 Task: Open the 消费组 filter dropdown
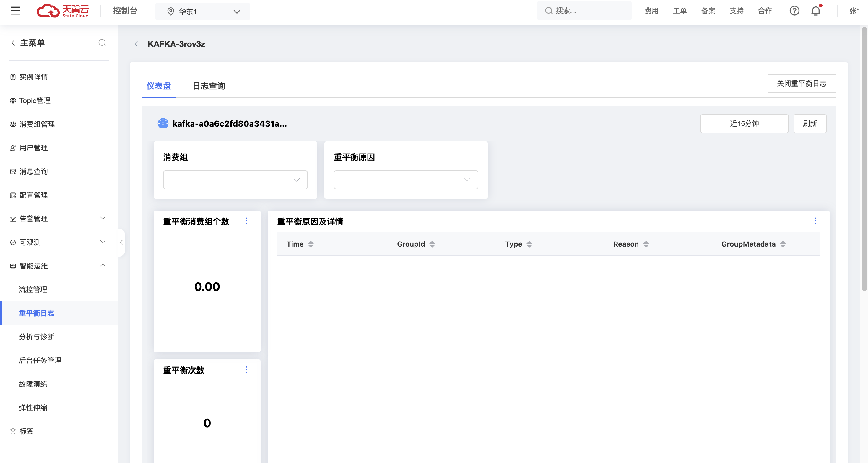(235, 180)
